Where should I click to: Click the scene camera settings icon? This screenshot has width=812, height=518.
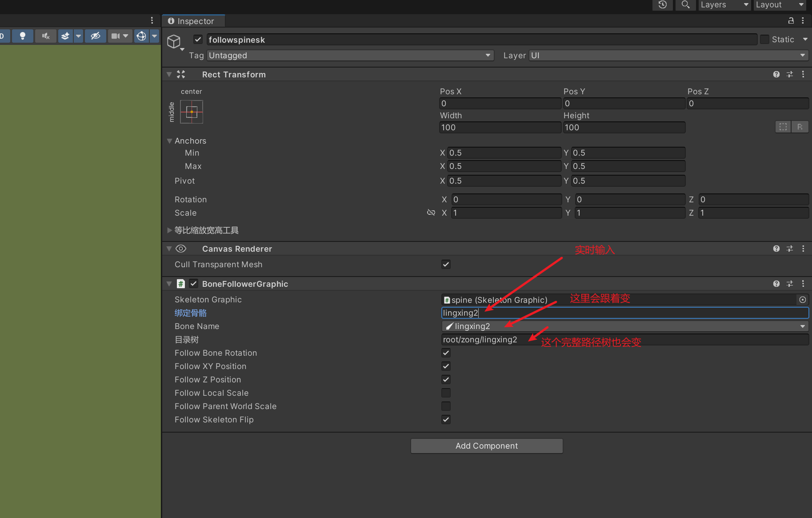coord(116,36)
